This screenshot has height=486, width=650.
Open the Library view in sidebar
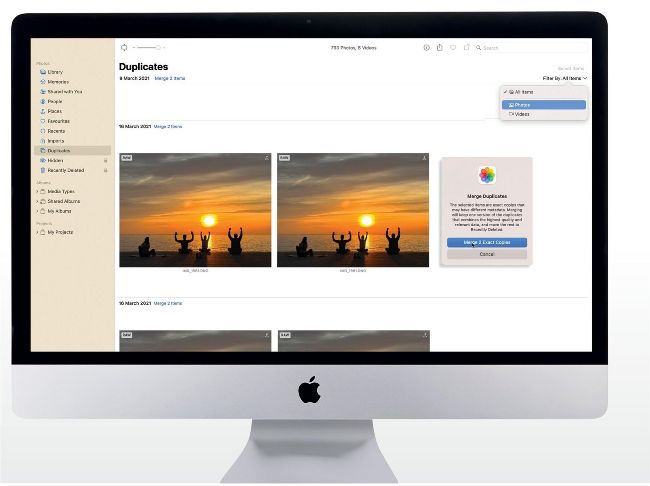point(55,72)
